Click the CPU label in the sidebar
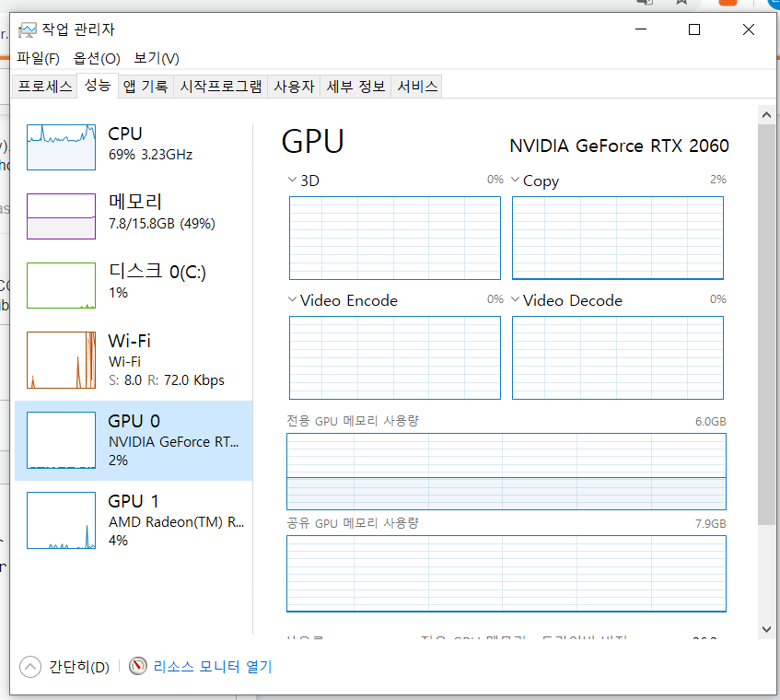This screenshot has width=780, height=700. pos(125,134)
